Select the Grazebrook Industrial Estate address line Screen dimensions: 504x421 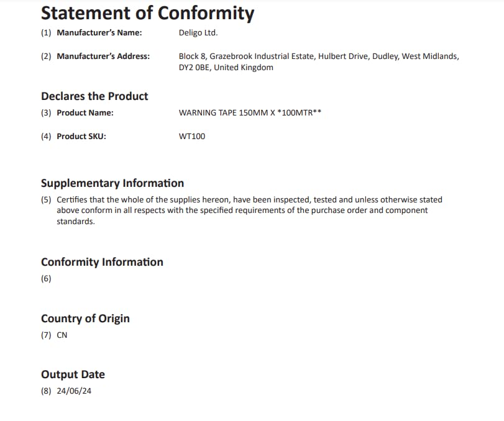(x=319, y=57)
